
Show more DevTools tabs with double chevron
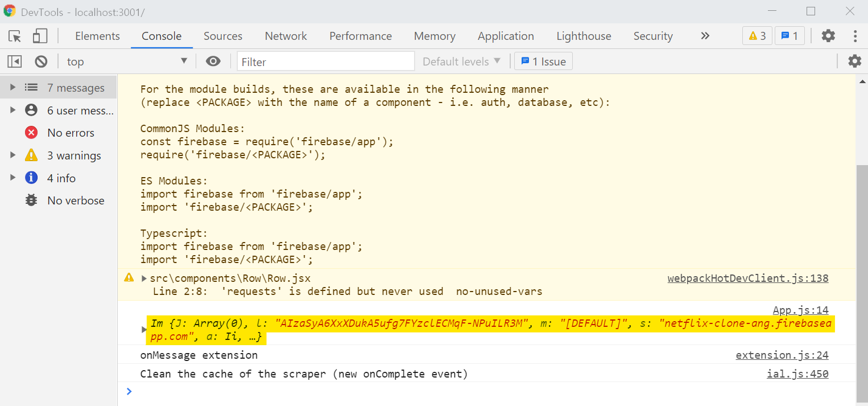[x=705, y=36]
